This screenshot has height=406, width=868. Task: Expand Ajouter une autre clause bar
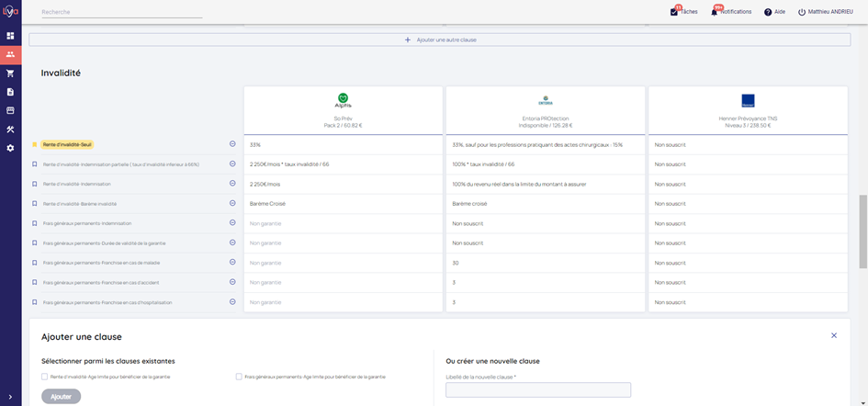(x=441, y=39)
